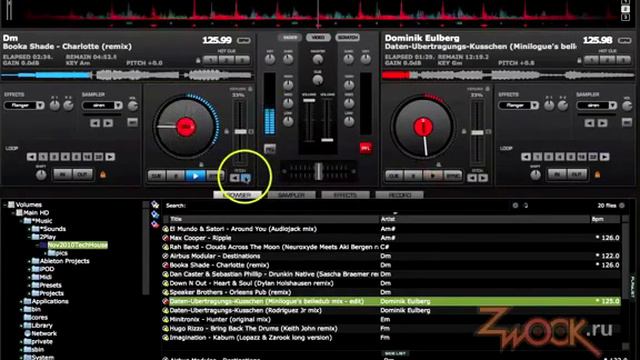This screenshot has width=640, height=360.
Task: Double the left deck loop length
Action: pyautogui.click(x=110, y=157)
